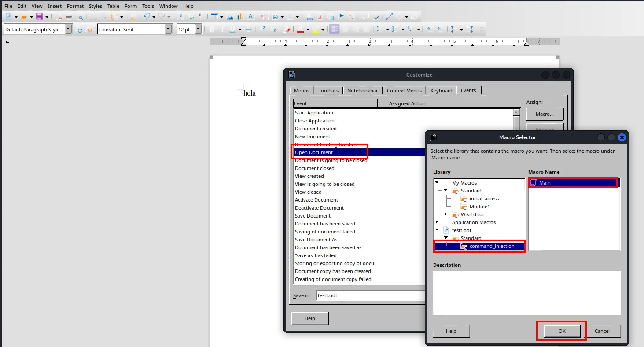Click the New document icon
The image size is (644, 347).
(x=9, y=17)
